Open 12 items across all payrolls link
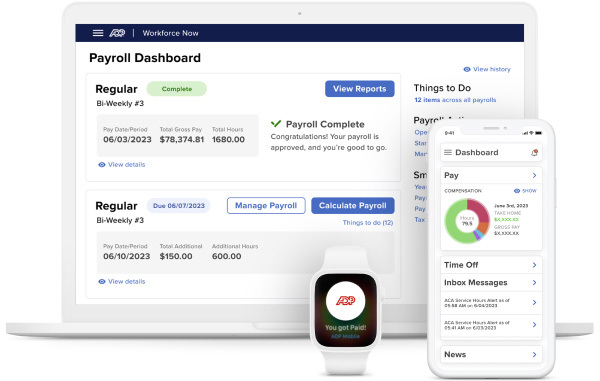Image resolution: width=600 pixels, height=381 pixels. pos(455,100)
